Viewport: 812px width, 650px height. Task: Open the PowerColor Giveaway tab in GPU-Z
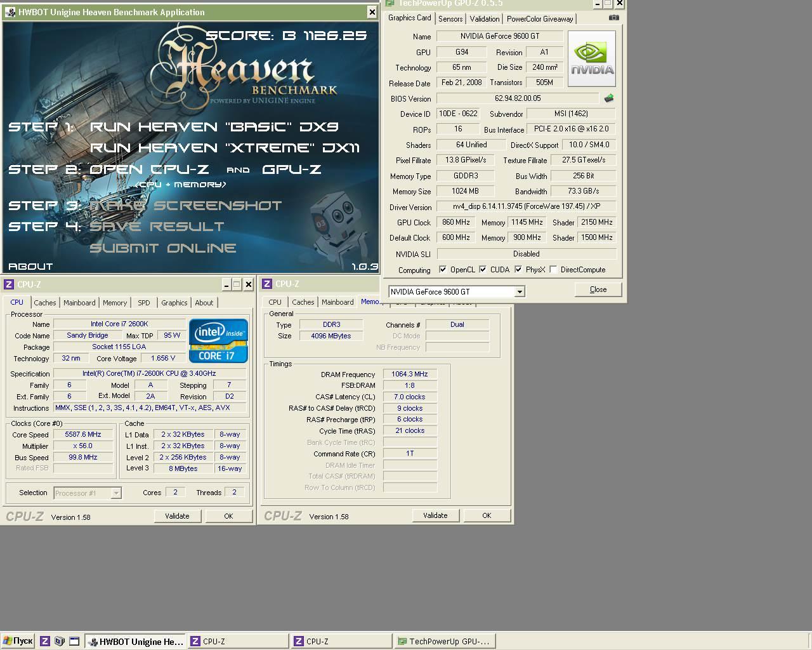click(x=540, y=19)
